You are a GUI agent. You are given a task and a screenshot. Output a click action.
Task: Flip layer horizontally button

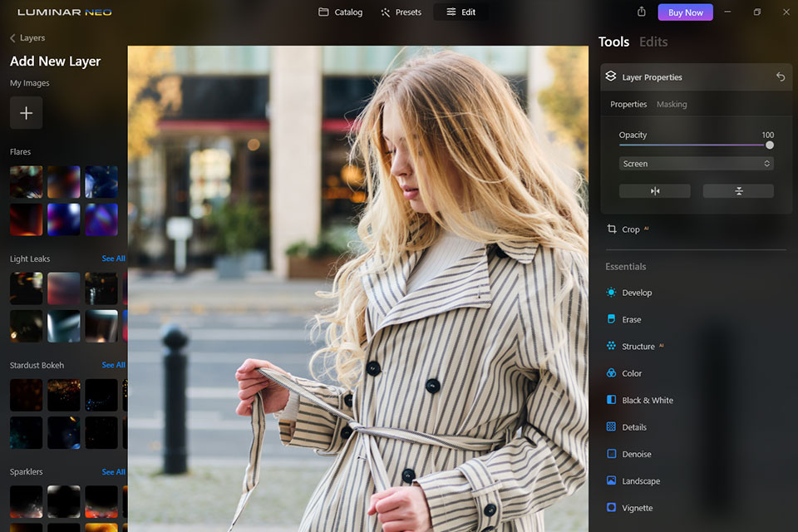654,191
